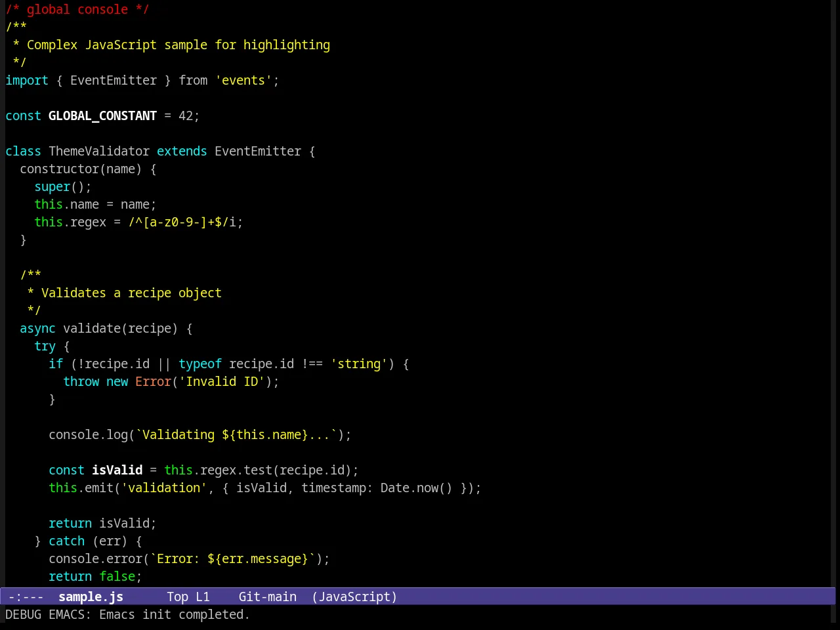Click 'Date.now()' call
The width and height of the screenshot is (840, 630).
click(x=416, y=488)
